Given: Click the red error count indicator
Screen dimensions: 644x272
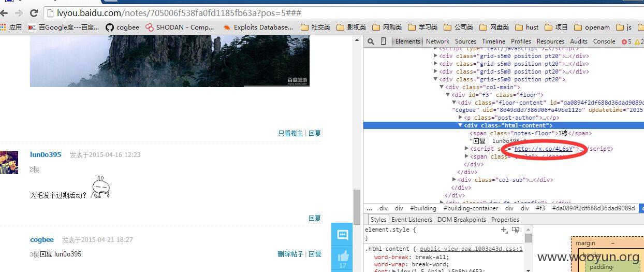Looking at the screenshot, I should pos(626,41).
